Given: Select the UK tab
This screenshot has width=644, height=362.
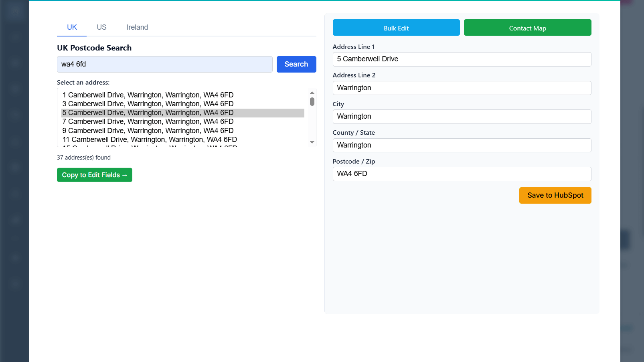Looking at the screenshot, I should click(x=71, y=27).
